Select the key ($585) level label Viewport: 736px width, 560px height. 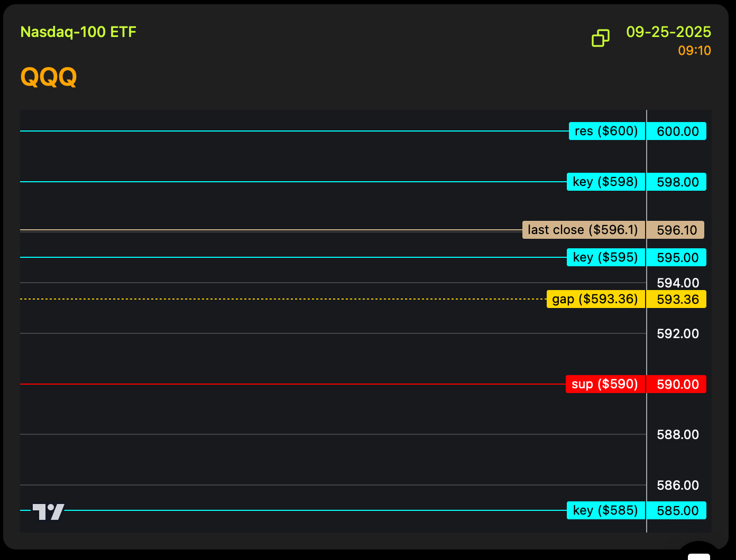[x=605, y=510]
